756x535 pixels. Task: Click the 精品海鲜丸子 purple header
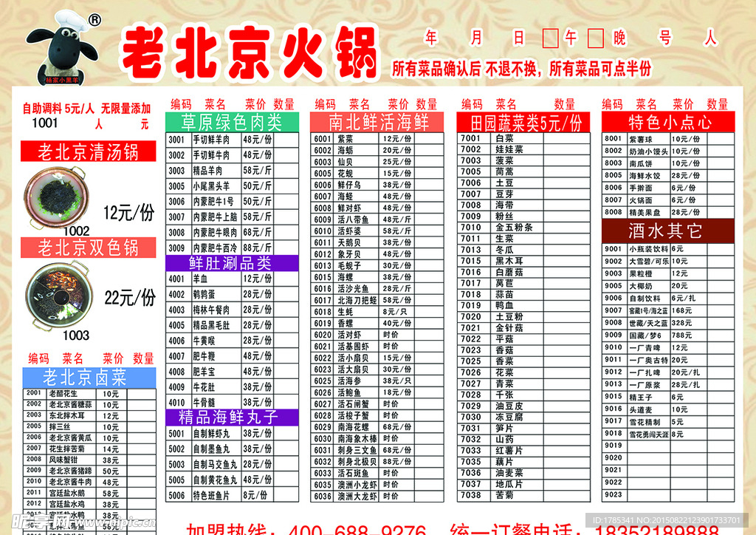pos(229,418)
